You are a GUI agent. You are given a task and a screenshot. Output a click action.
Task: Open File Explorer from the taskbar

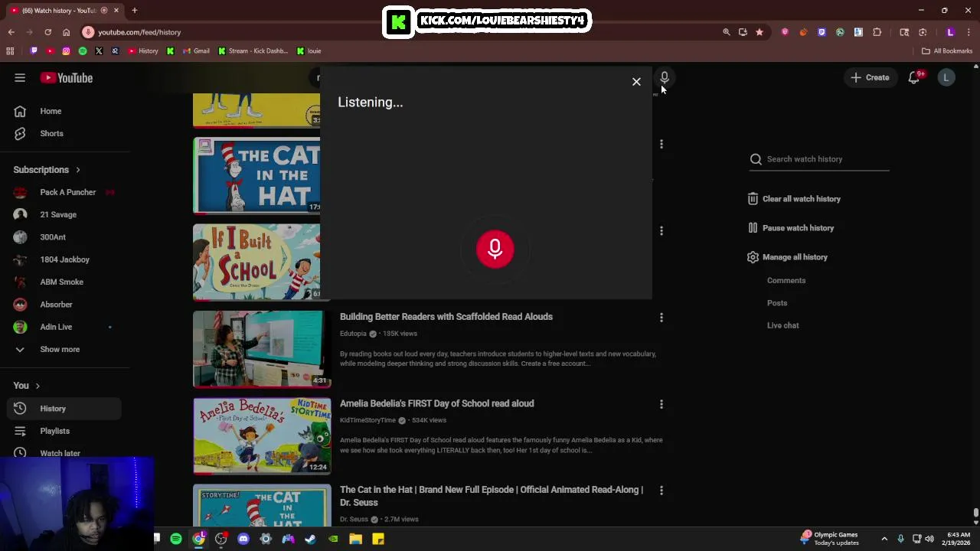(355, 539)
